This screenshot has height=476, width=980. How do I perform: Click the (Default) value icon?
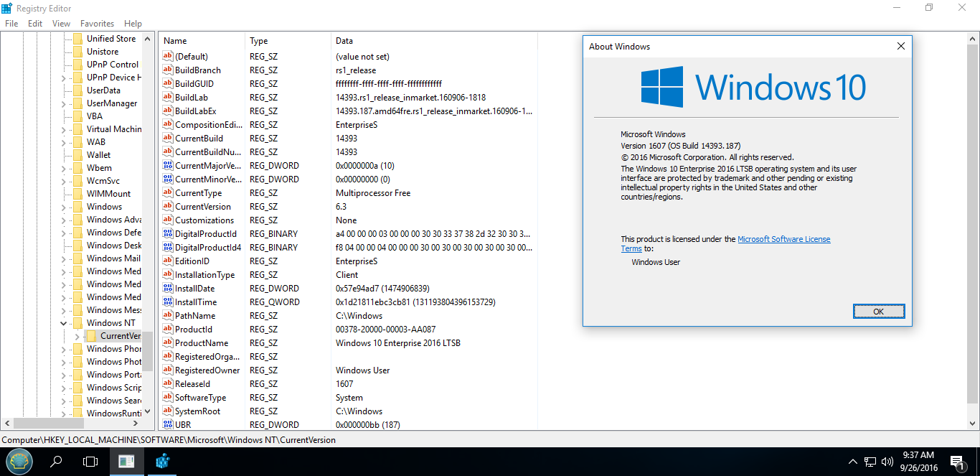tap(167, 57)
